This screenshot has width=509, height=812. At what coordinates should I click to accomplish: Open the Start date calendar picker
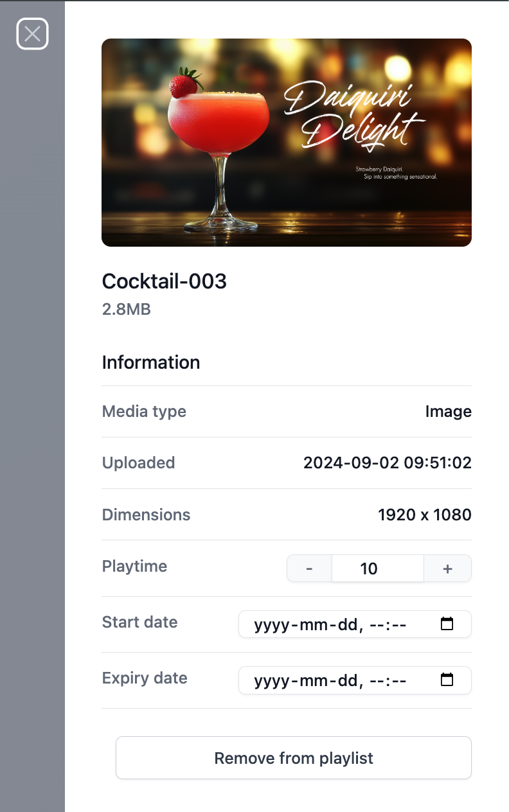coord(447,624)
